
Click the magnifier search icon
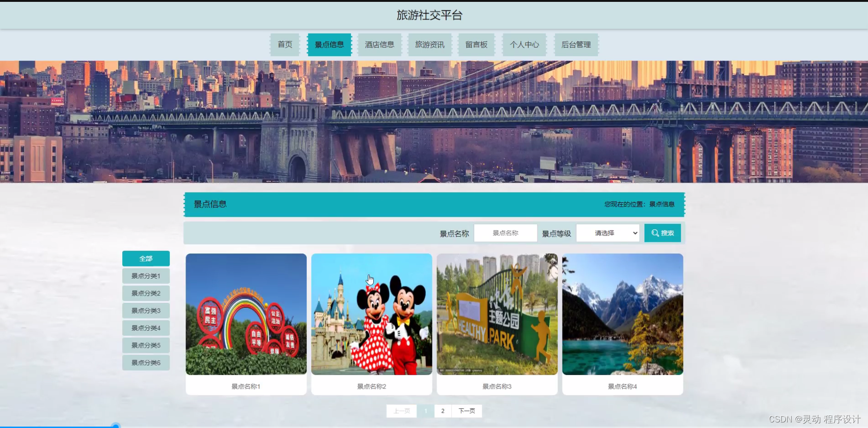[655, 233]
